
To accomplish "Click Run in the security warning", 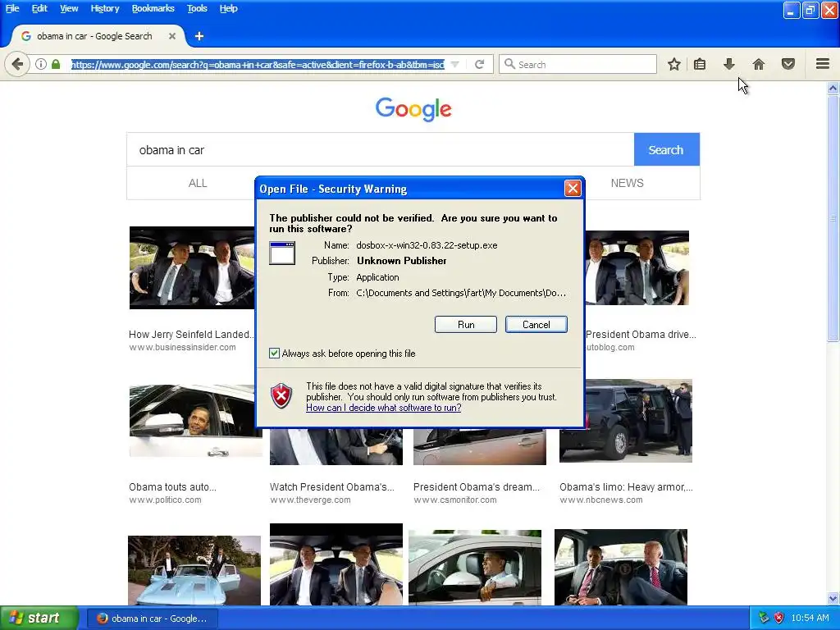I will pyautogui.click(x=466, y=325).
